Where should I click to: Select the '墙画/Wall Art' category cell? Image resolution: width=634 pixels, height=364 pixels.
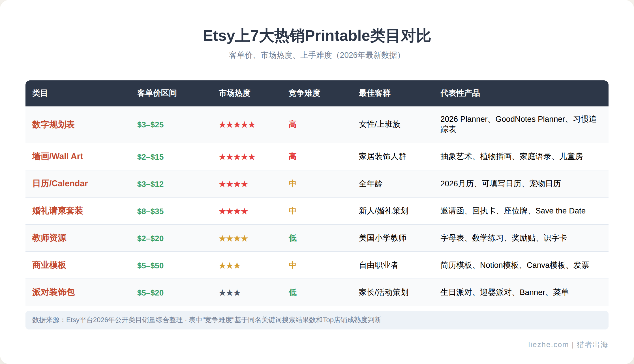coord(57,156)
